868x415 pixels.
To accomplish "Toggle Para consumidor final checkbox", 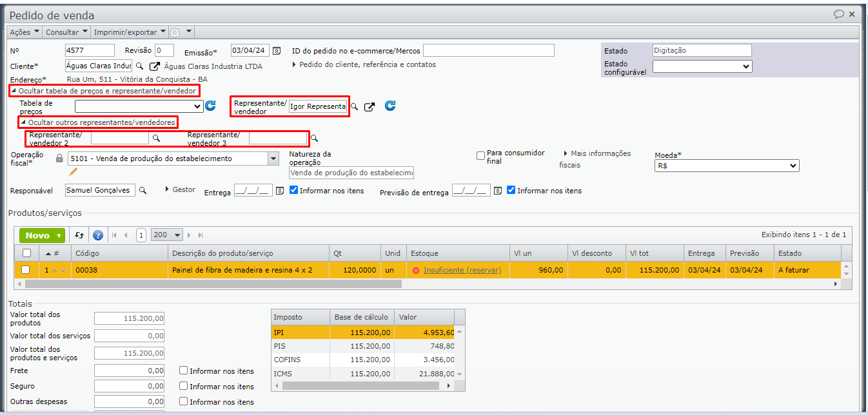I will (480, 155).
